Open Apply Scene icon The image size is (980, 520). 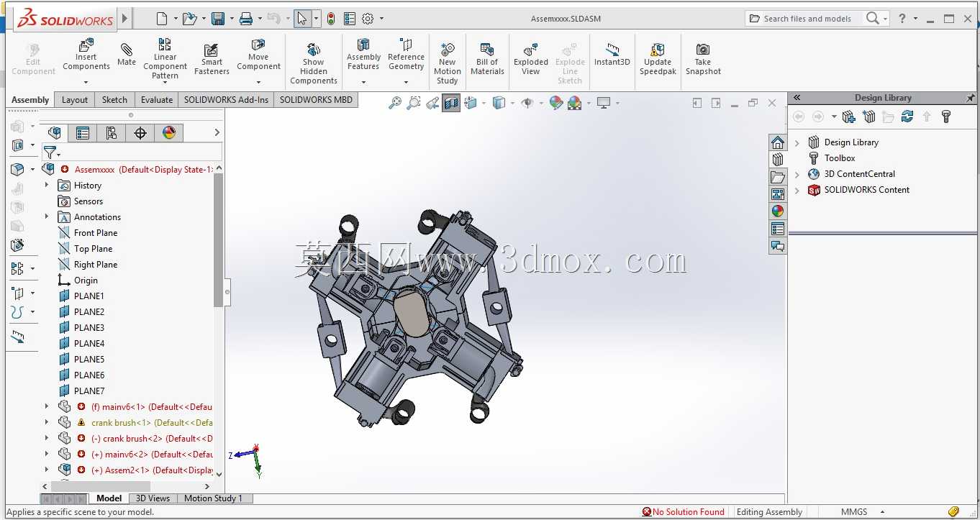tap(574, 103)
